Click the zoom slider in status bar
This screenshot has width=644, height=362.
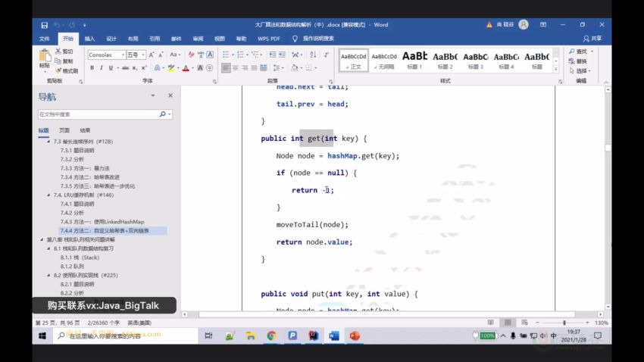(x=564, y=323)
